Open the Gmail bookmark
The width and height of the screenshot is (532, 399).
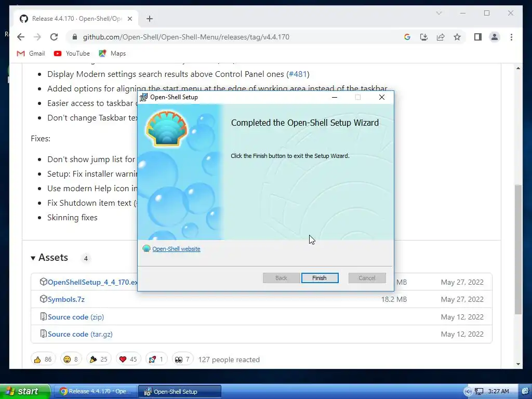[31, 54]
